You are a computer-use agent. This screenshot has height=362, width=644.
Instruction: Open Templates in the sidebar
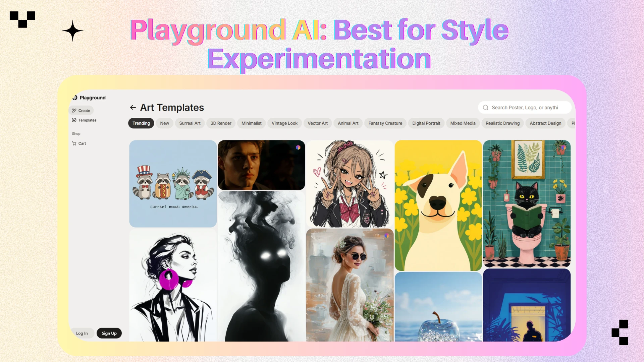(x=84, y=120)
